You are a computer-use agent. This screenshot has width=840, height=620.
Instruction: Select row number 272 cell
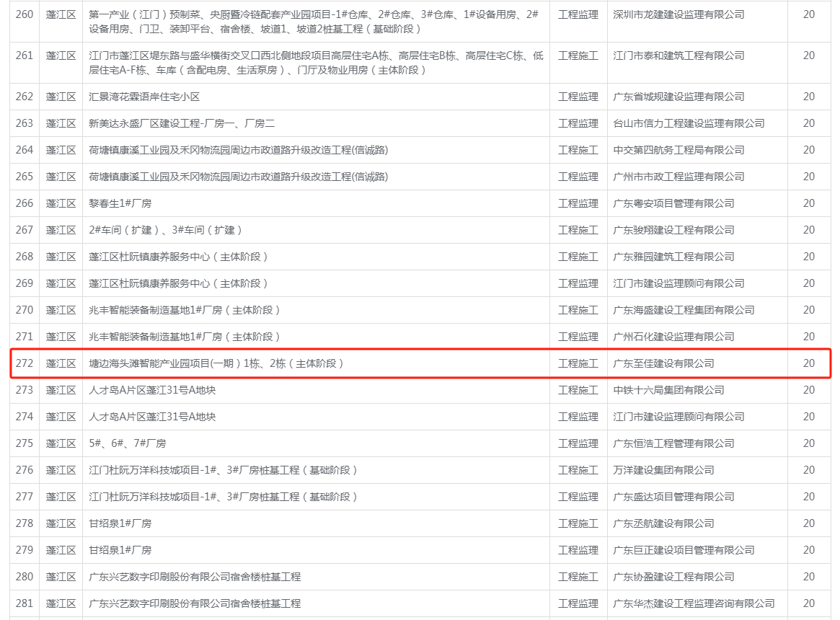coord(25,363)
